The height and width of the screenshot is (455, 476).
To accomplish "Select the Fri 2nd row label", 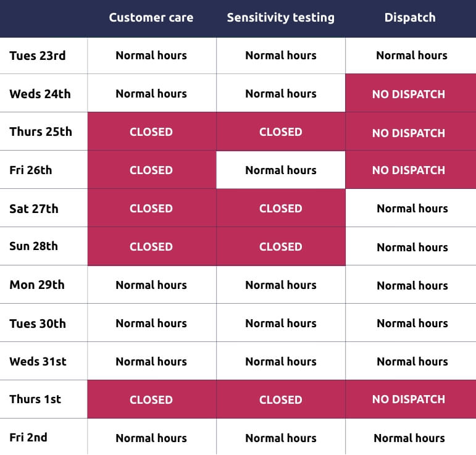I will (x=28, y=438).
